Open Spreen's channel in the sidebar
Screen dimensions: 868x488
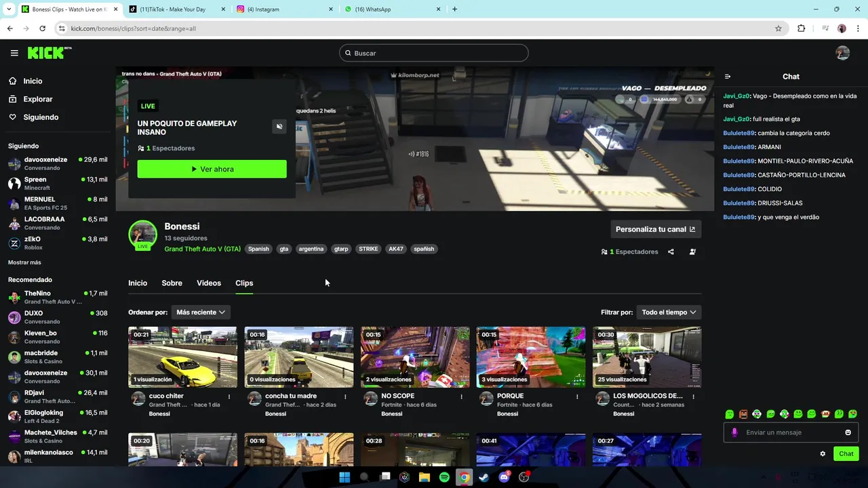pyautogui.click(x=57, y=183)
